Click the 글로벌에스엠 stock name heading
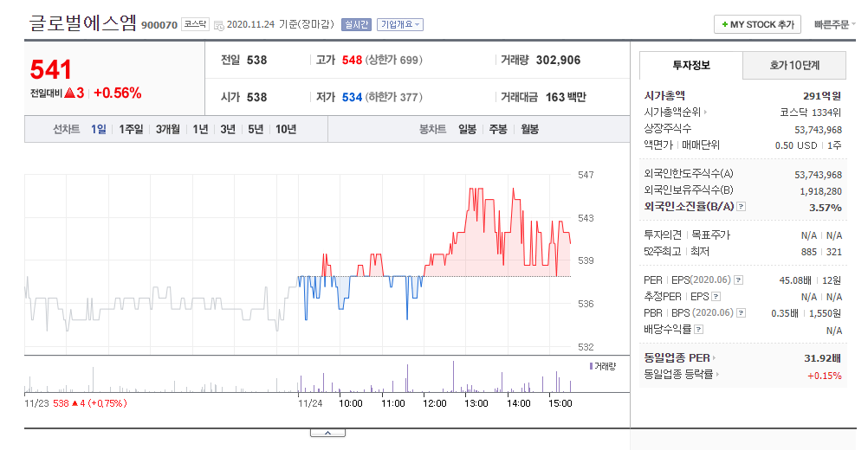 click(x=82, y=23)
